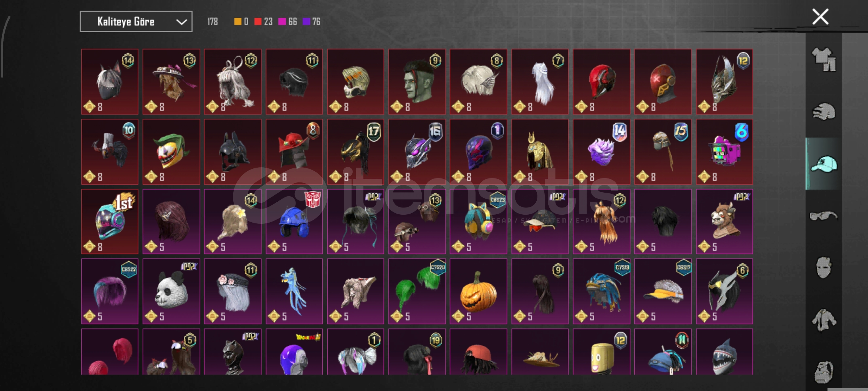Expand the Kaliteye Göre sort dropdown
The width and height of the screenshot is (868, 391).
pyautogui.click(x=136, y=22)
